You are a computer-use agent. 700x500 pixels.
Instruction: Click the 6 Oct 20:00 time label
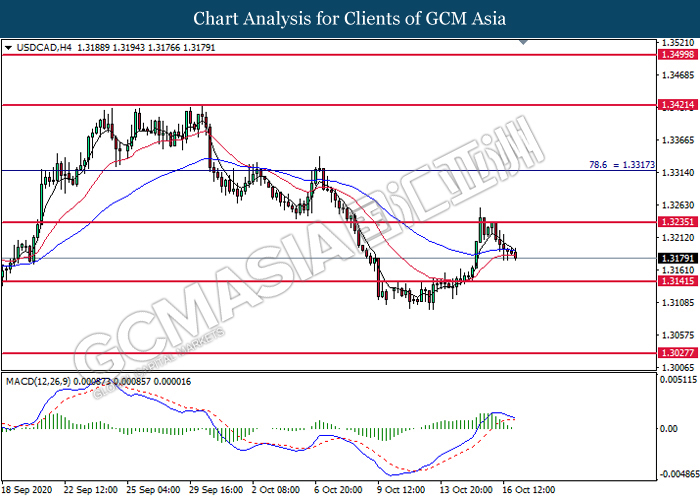[x=338, y=490]
